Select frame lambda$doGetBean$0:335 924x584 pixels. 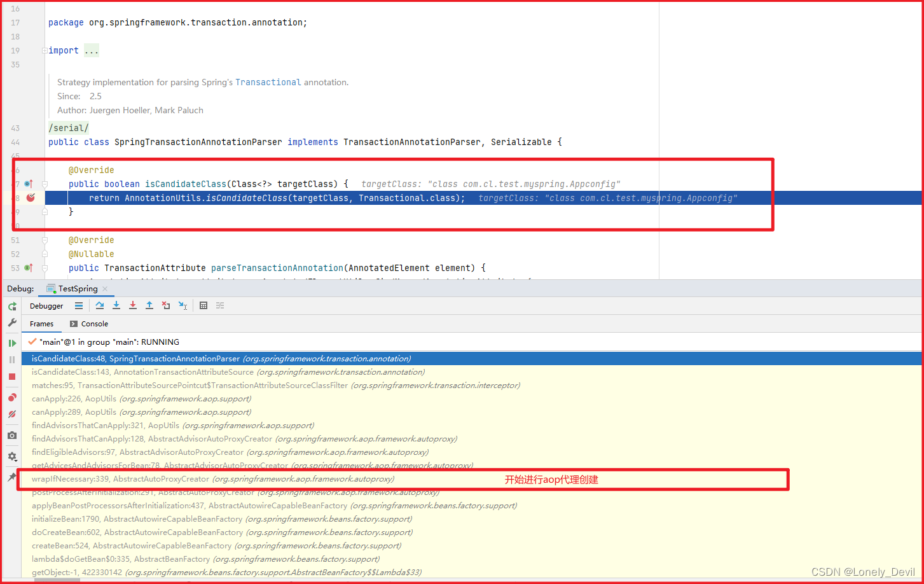[x=471, y=559]
